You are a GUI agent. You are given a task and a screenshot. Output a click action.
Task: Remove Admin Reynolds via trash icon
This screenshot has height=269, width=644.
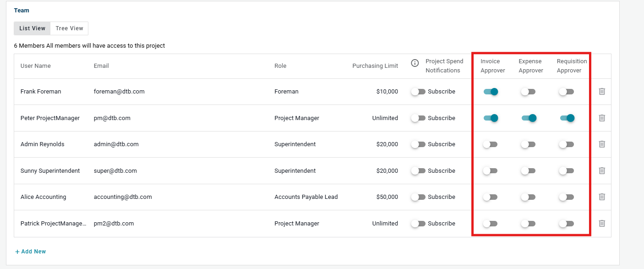tap(602, 144)
